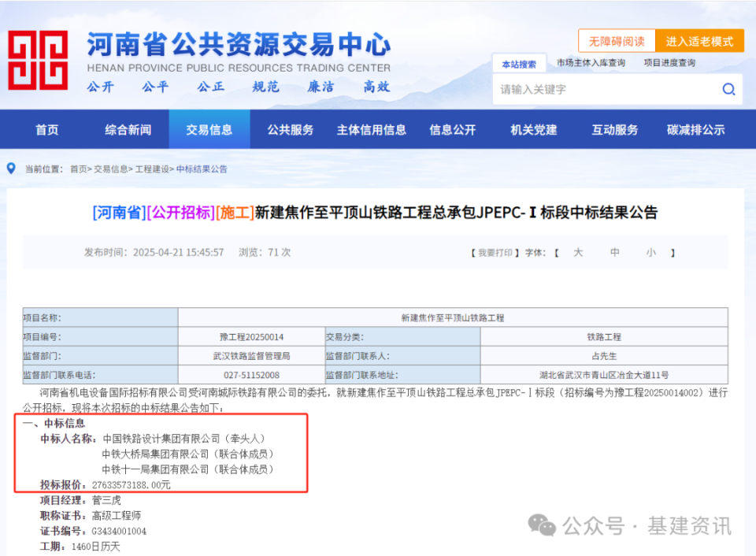Open 公共服务 in the navigation bar
Image resolution: width=756 pixels, height=556 pixels.
tap(291, 130)
